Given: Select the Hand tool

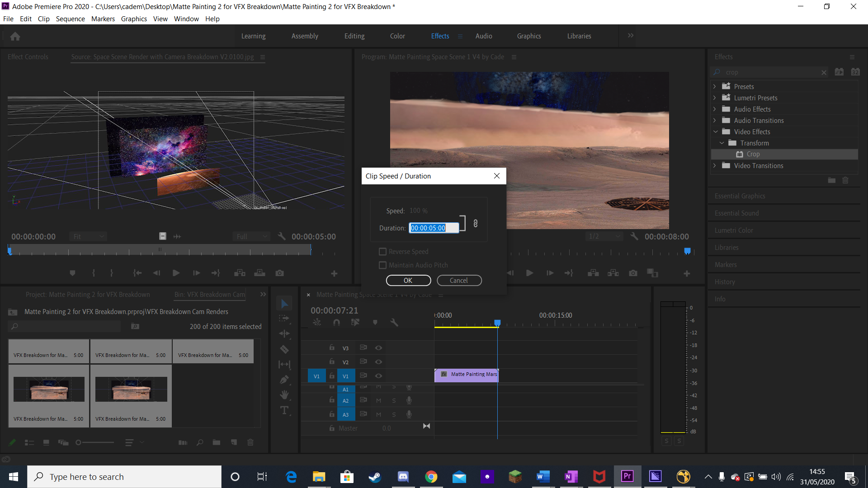Looking at the screenshot, I should [284, 395].
